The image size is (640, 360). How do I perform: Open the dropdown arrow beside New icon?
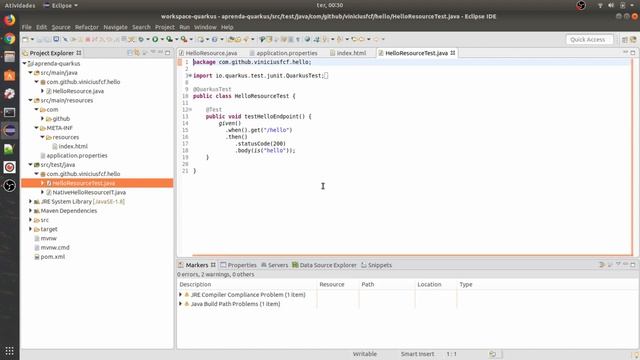32,39
